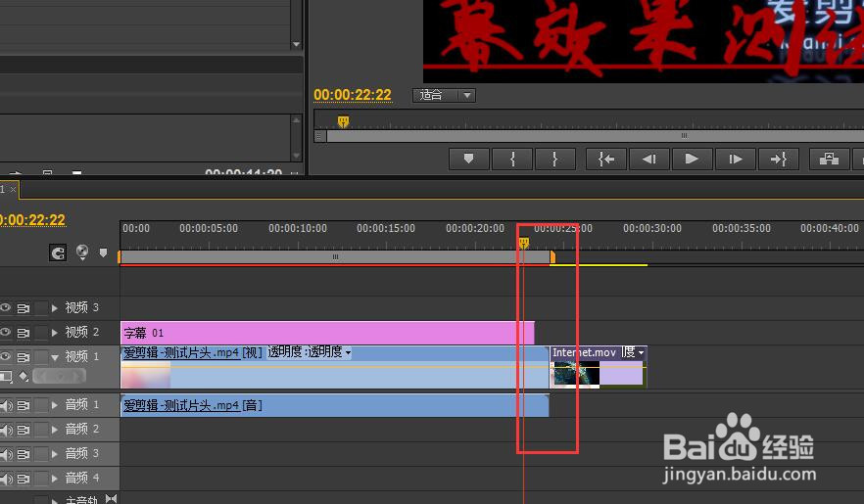The height and width of the screenshot is (504, 864).
Task: Expand the 音频 1 track
Action: [55, 405]
